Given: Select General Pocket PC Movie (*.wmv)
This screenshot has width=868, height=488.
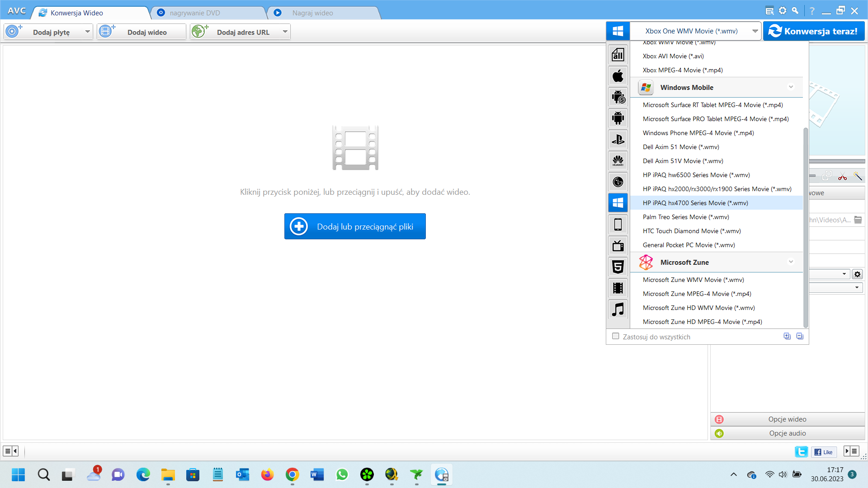Looking at the screenshot, I should click(x=717, y=245).
